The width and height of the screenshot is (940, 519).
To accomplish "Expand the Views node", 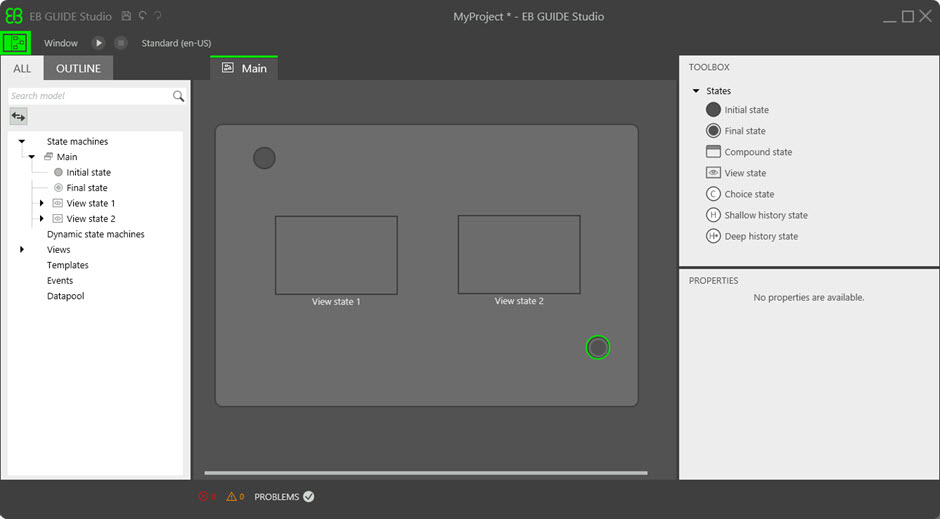I will click(x=22, y=249).
